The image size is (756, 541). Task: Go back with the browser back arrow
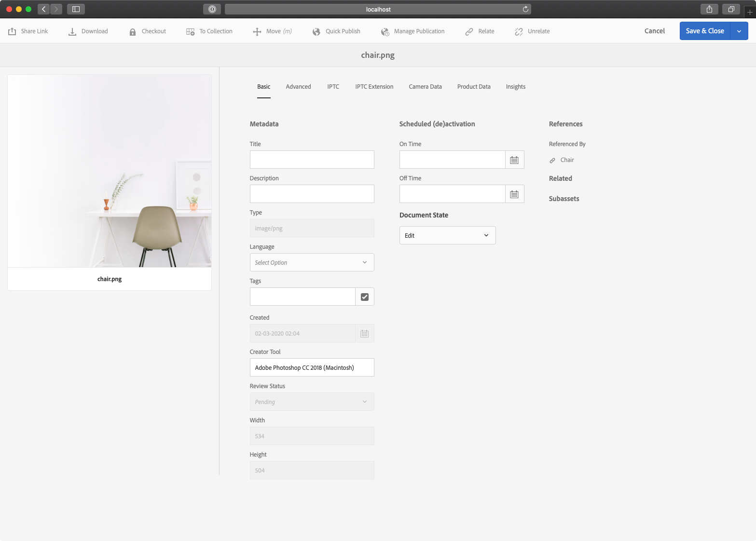[x=43, y=9]
